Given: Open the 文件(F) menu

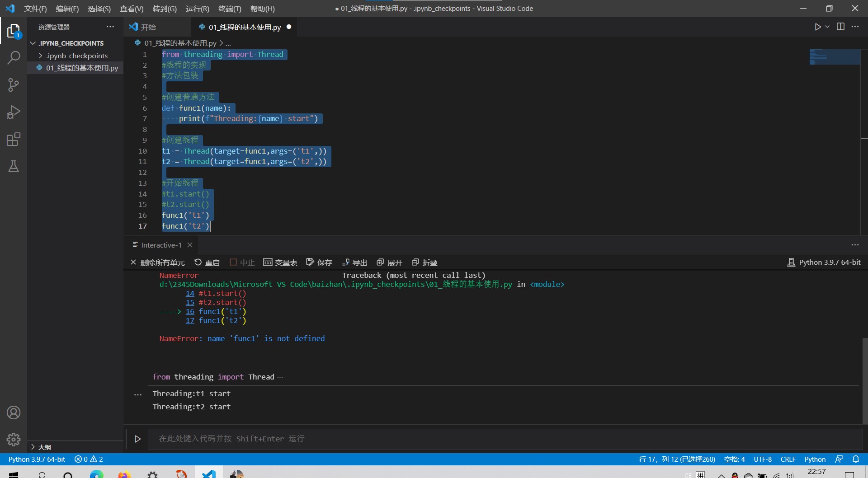Looking at the screenshot, I should point(35,9).
